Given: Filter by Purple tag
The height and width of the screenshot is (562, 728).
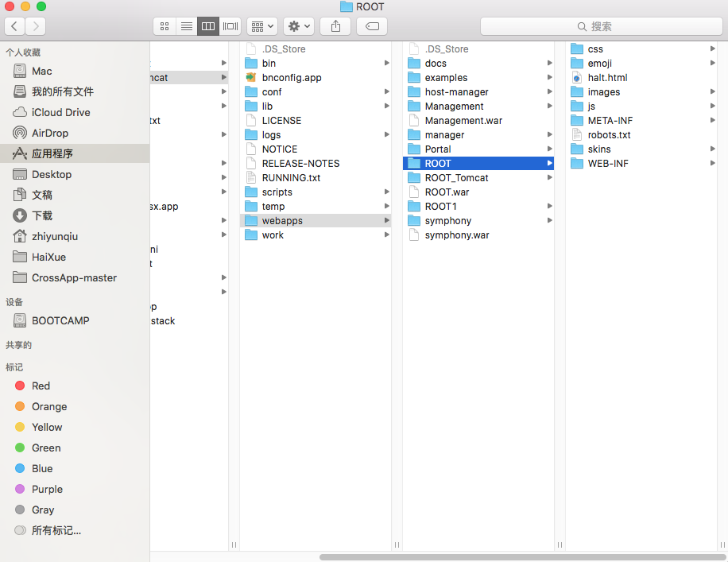Looking at the screenshot, I should (75, 489).
